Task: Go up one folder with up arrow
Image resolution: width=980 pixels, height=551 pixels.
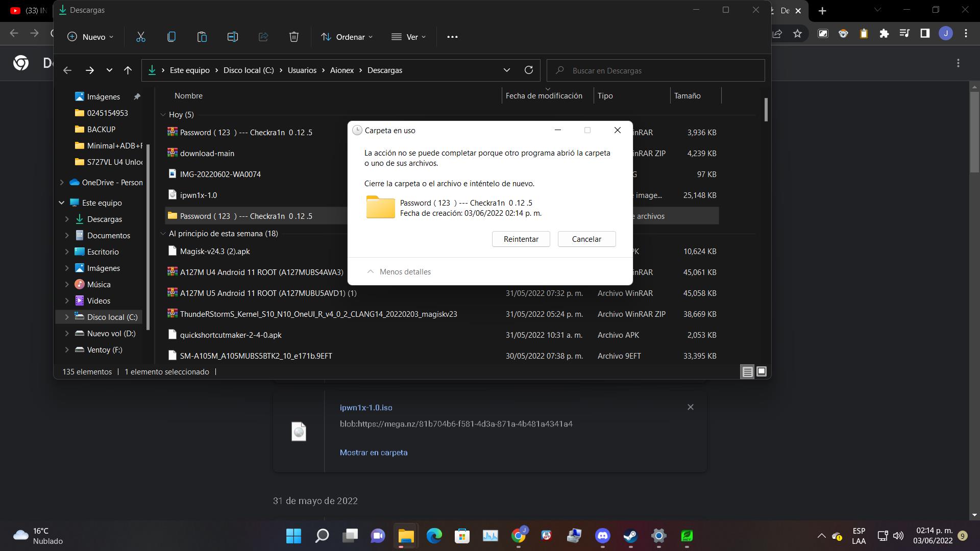Action: click(128, 70)
